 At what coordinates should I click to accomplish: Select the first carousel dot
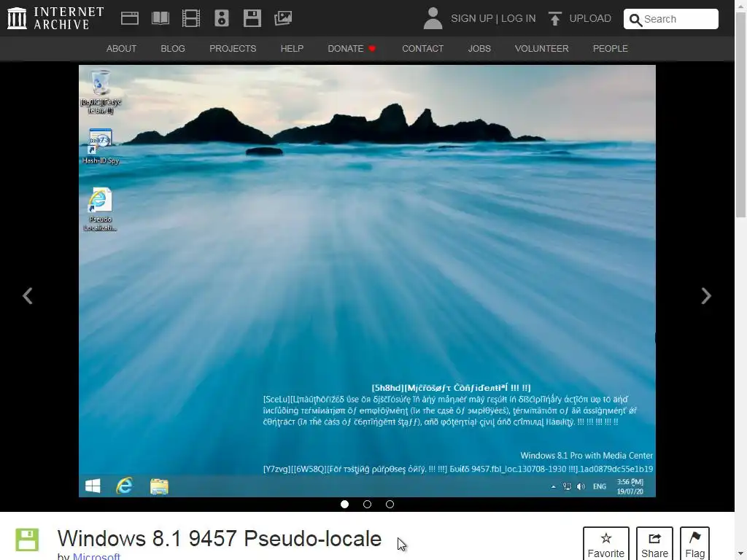point(344,505)
